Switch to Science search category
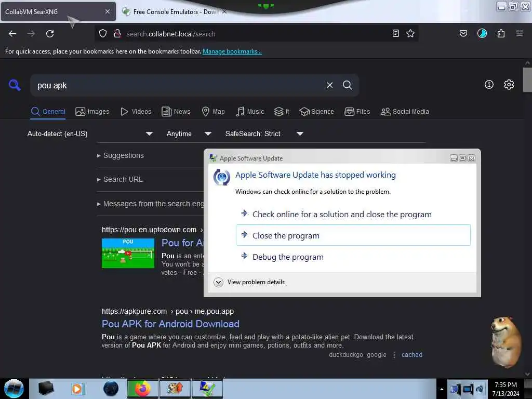The height and width of the screenshot is (399, 532). (x=317, y=112)
